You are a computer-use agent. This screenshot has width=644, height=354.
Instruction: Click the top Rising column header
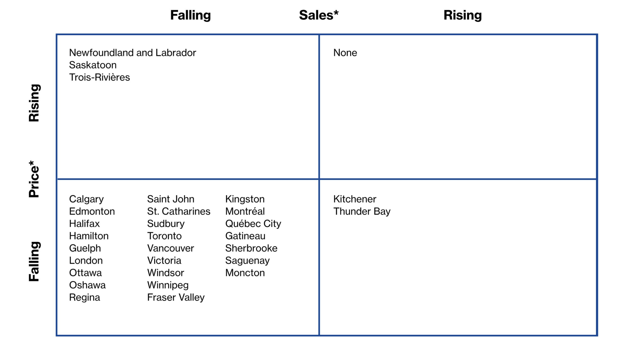[x=462, y=15]
